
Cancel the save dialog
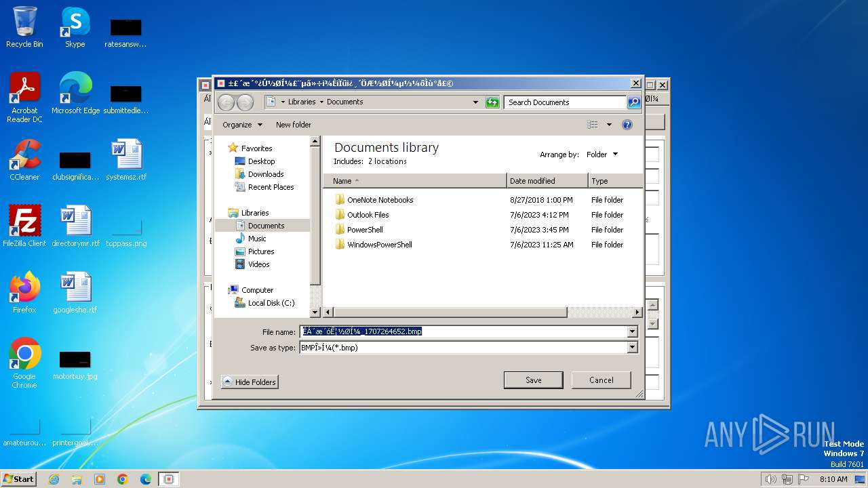[x=601, y=380]
